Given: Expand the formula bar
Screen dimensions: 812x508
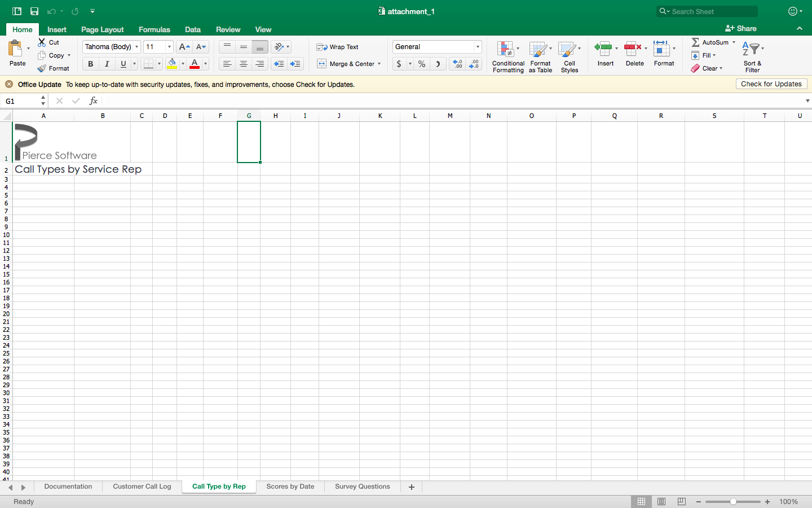Looking at the screenshot, I should (x=807, y=101).
